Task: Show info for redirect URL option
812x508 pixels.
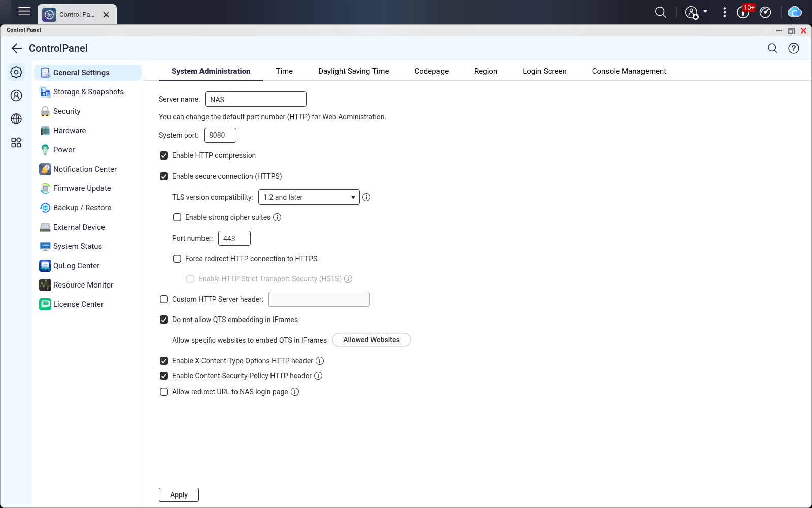Action: (x=295, y=392)
